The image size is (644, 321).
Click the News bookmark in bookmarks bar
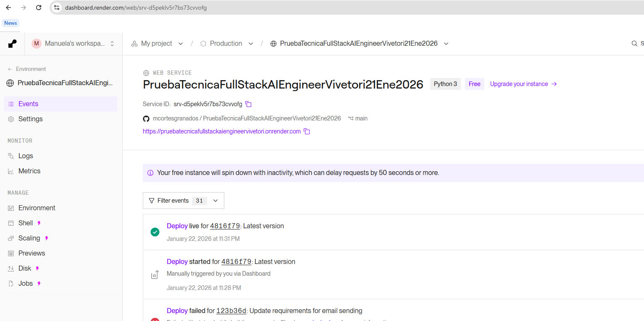(11, 23)
